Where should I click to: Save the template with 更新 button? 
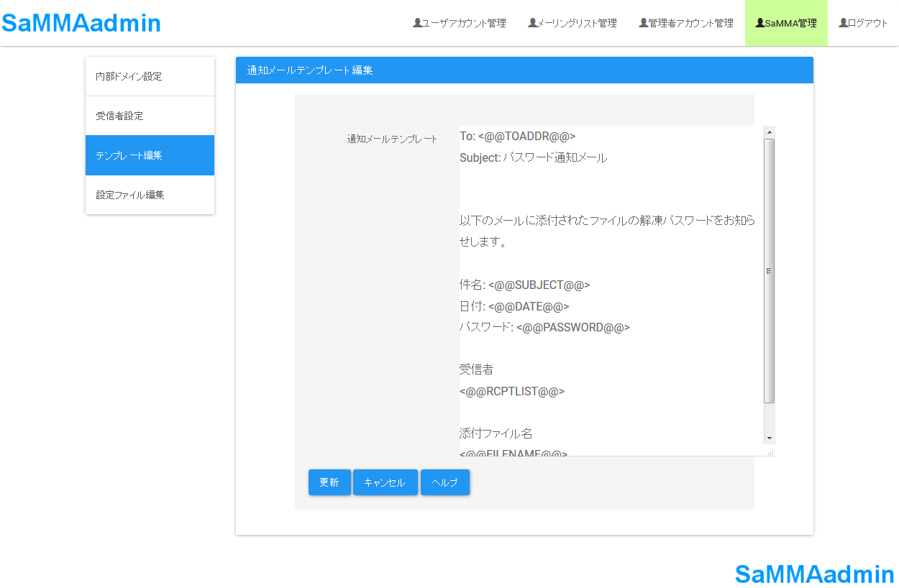click(x=329, y=482)
